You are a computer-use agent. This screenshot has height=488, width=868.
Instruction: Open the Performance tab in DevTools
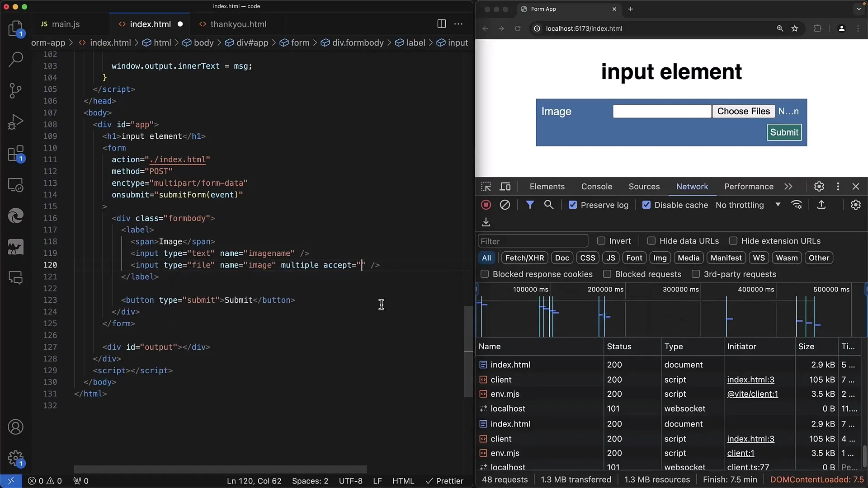[x=749, y=187]
